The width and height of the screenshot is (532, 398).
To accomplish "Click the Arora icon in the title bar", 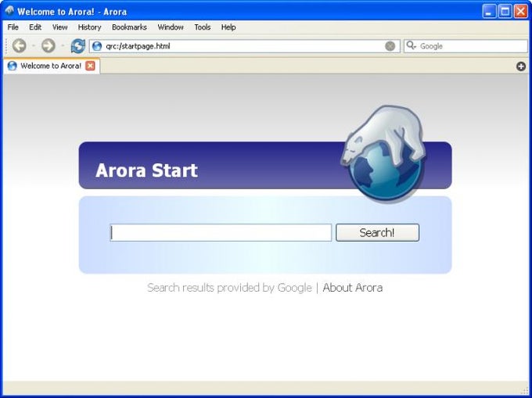I will click(9, 11).
